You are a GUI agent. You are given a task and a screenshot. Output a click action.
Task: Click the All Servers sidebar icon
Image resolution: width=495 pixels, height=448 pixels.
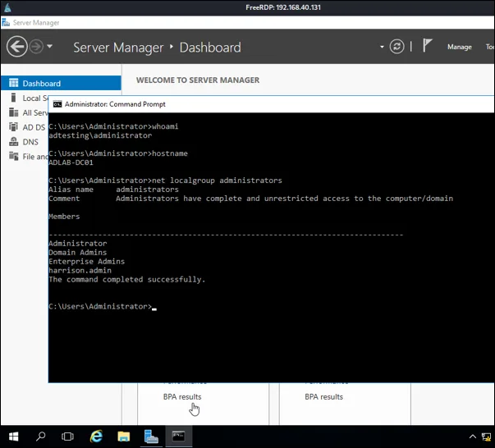[x=14, y=112]
